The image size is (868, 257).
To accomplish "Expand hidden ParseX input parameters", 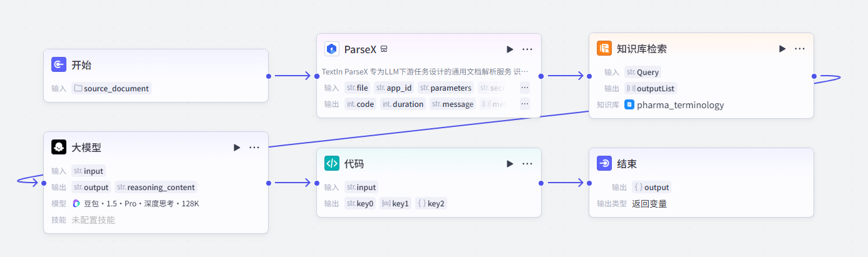I will [525, 88].
